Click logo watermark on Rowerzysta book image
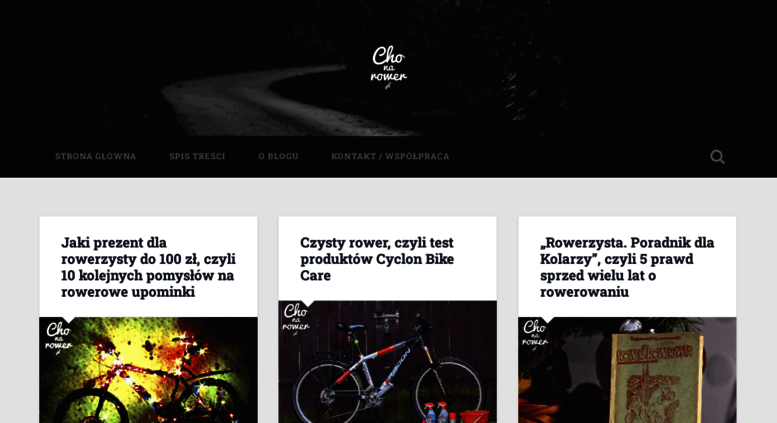 click(535, 335)
